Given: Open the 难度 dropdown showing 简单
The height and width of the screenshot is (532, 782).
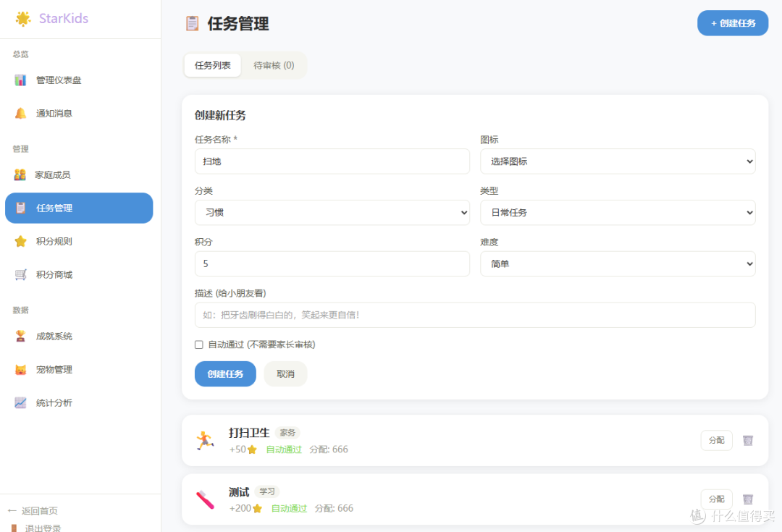Looking at the screenshot, I should (618, 263).
